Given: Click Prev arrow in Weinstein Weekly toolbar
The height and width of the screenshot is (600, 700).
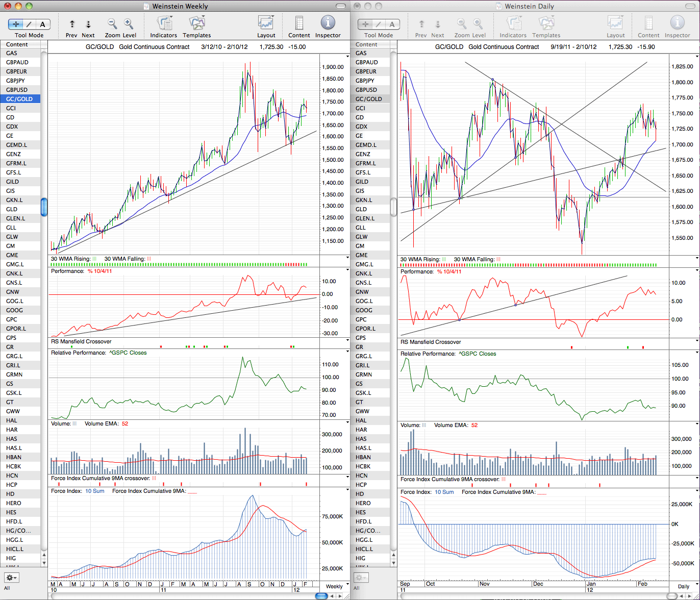Looking at the screenshot, I should pyautogui.click(x=72, y=24).
